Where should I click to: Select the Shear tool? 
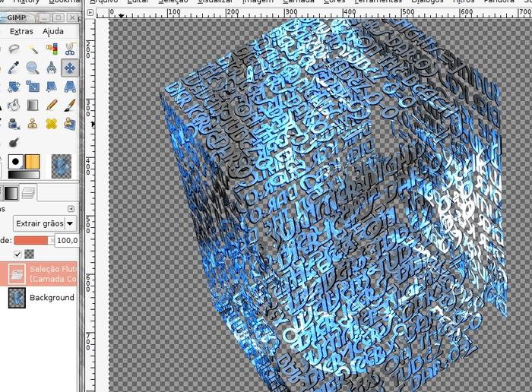51,87
